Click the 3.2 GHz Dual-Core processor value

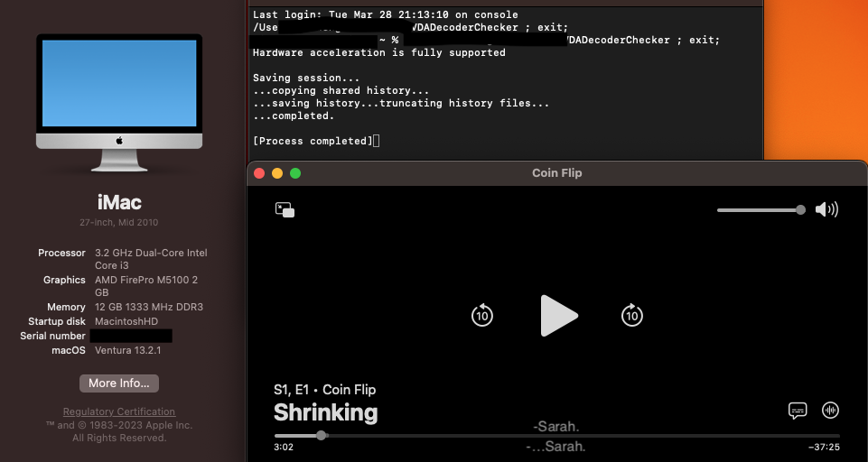click(x=151, y=259)
